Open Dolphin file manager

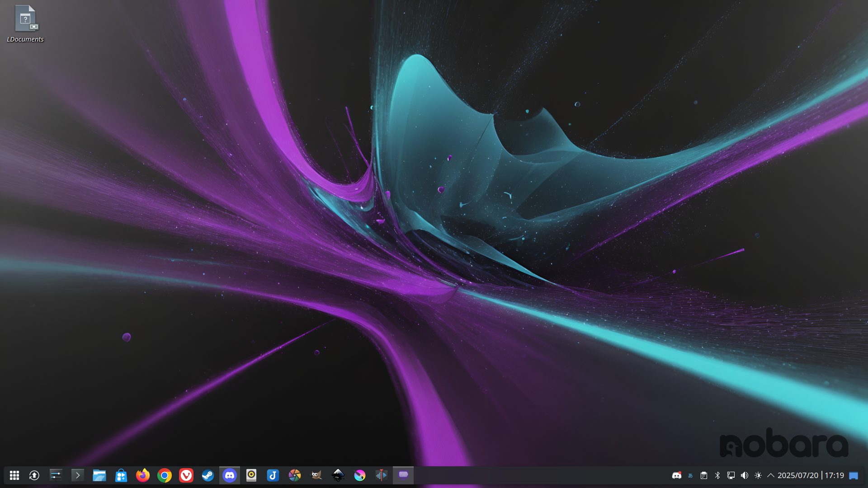99,475
